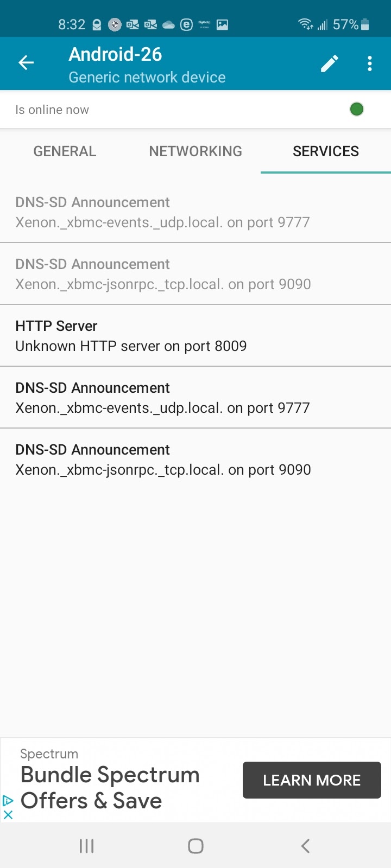Select the Services tab
The image size is (391, 868).
pyautogui.click(x=325, y=151)
